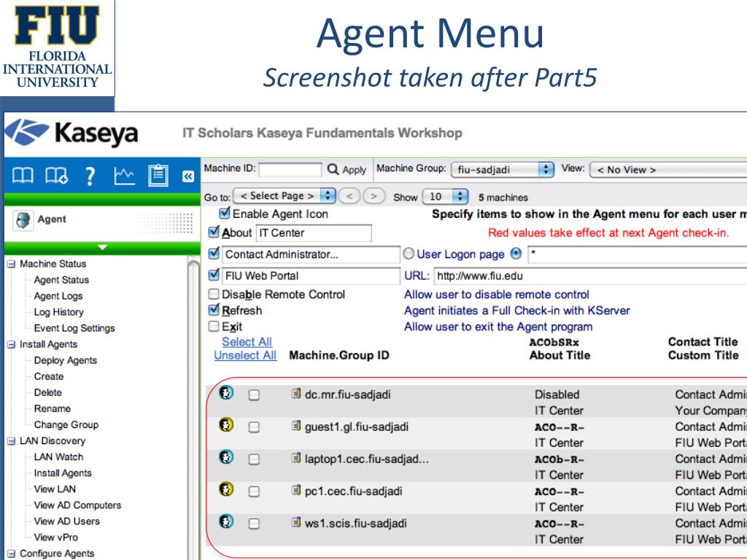This screenshot has width=747, height=560.
Task: Toggle the Refresh checkbox
Action: (x=214, y=310)
